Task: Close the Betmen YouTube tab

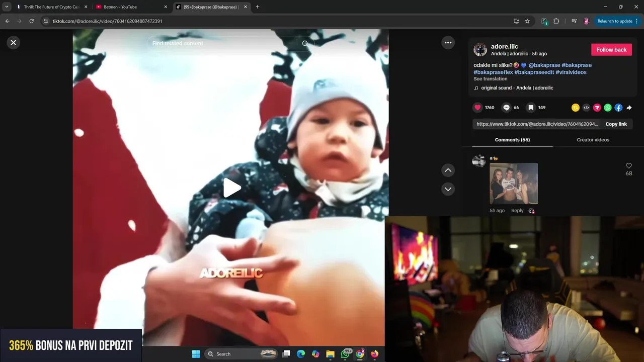Action: click(x=166, y=7)
